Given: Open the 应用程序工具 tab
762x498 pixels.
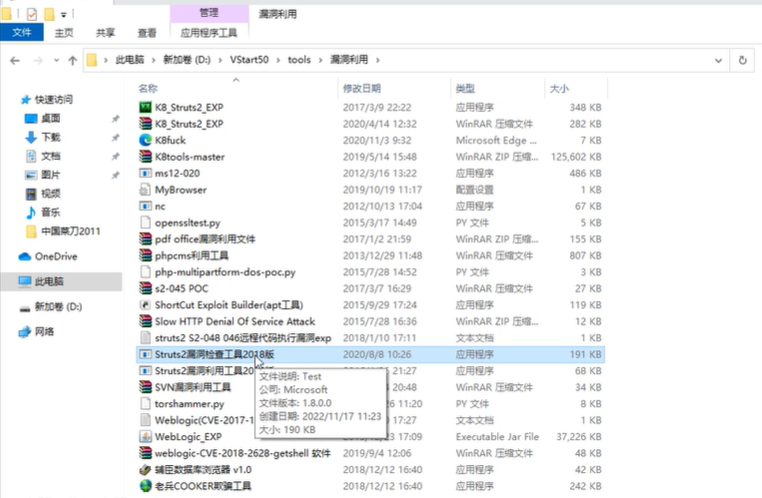Looking at the screenshot, I should pyautogui.click(x=209, y=33).
